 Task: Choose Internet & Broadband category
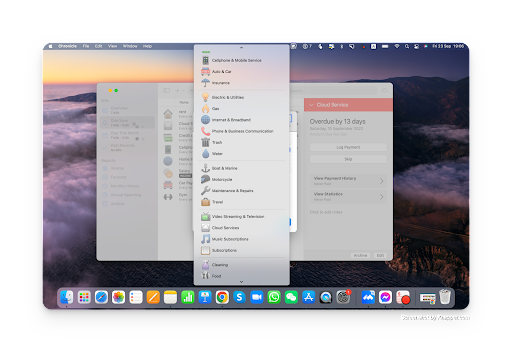(242, 120)
